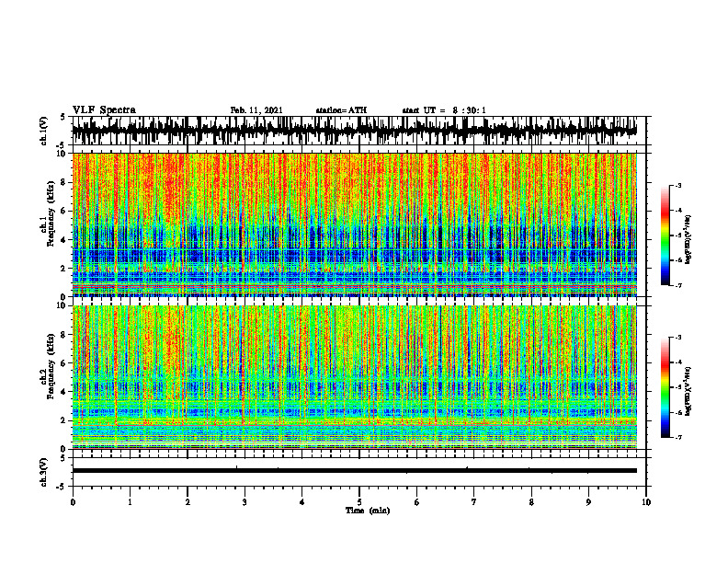Click the "6" kHz tick of ch.1 spectrogram
The height and width of the screenshot is (563, 728).
pos(64,212)
